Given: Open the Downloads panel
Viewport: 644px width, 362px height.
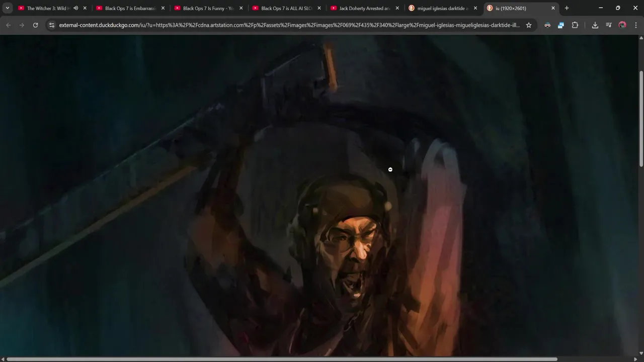Looking at the screenshot, I should tap(595, 25).
